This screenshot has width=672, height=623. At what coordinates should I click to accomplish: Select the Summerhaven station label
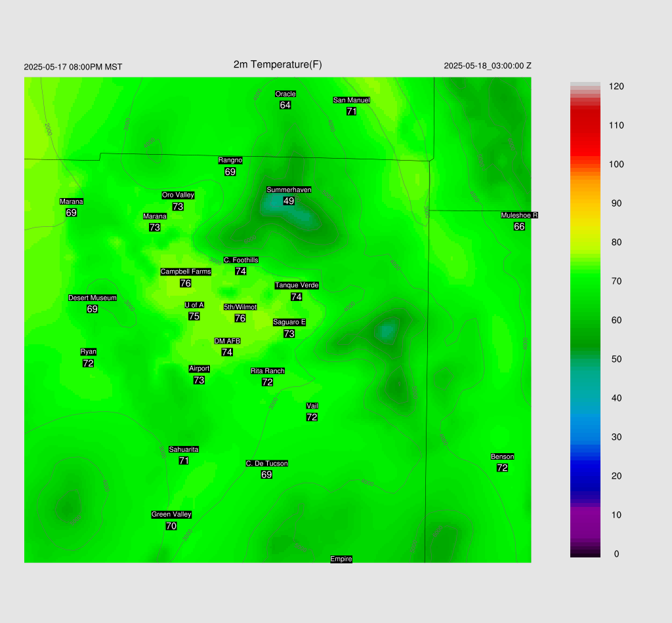[289, 190]
